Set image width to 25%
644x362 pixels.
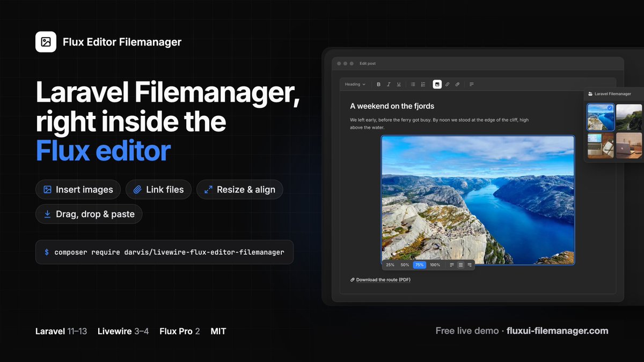[390, 265]
